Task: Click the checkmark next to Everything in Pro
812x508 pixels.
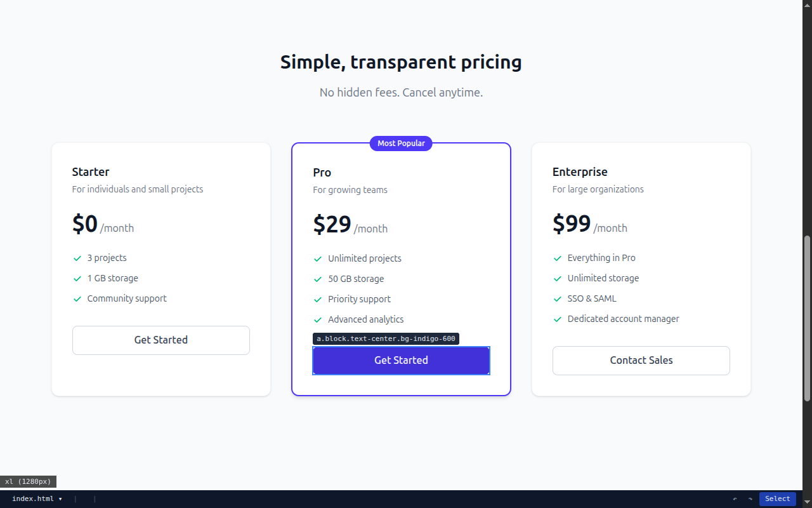Action: pos(558,258)
